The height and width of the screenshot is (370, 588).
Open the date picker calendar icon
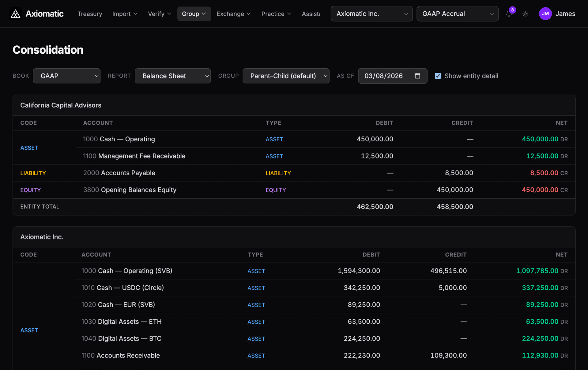tap(418, 76)
